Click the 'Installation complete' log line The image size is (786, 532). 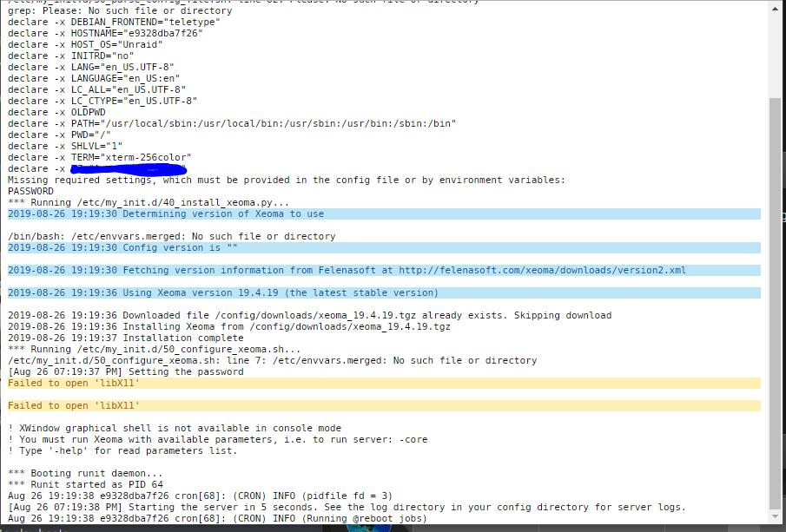point(125,338)
